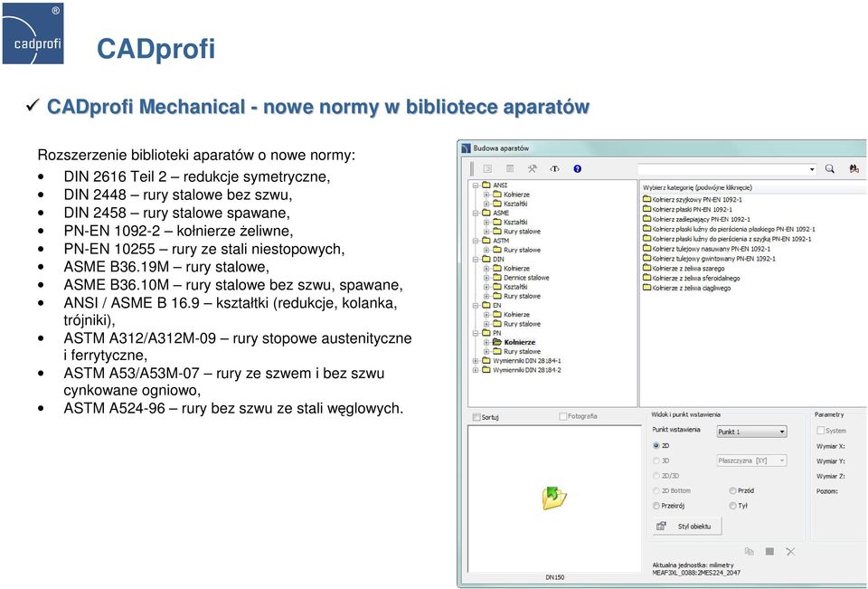Screen dimensions: 868x589
Task: Click the search text field in the toolbar
Action: pyautogui.click(x=722, y=169)
